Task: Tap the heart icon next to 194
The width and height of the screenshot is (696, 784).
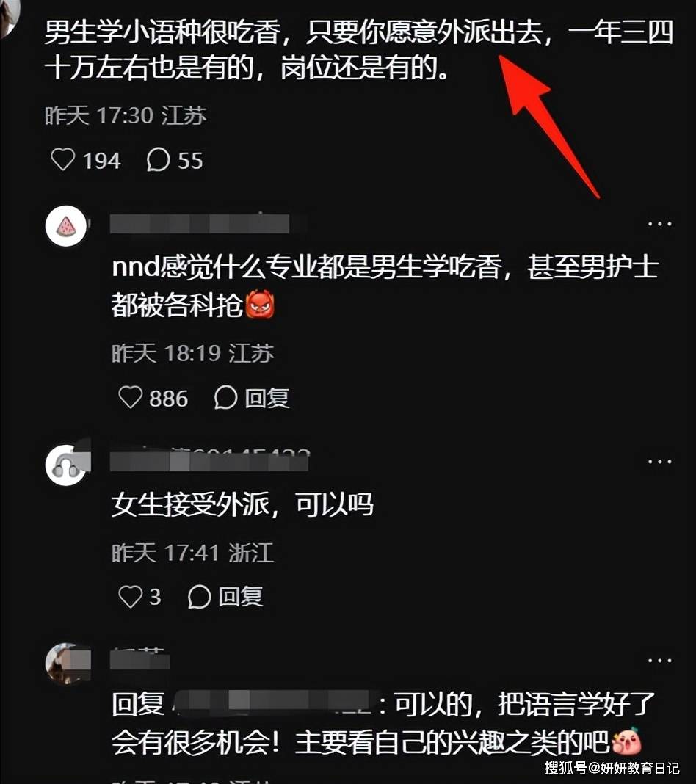Action: point(63,160)
